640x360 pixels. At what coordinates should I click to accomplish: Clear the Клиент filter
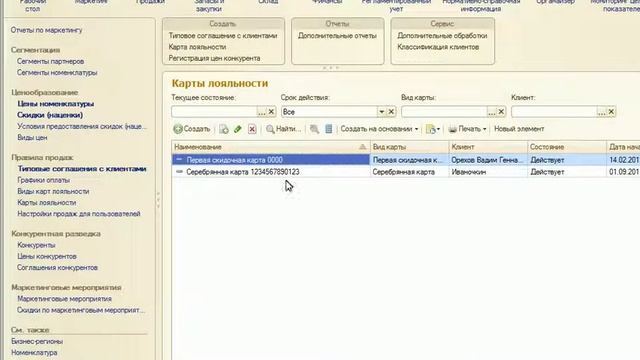click(x=611, y=111)
